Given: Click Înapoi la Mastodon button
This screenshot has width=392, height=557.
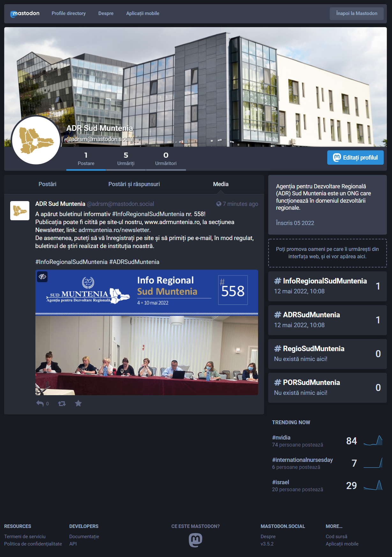Looking at the screenshot, I should [357, 13].
